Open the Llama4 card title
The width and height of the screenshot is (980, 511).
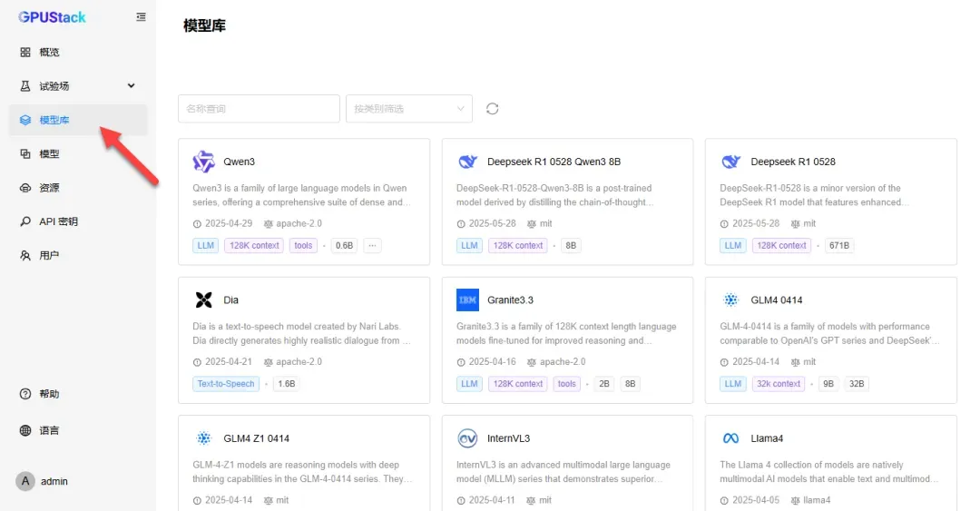tap(767, 438)
